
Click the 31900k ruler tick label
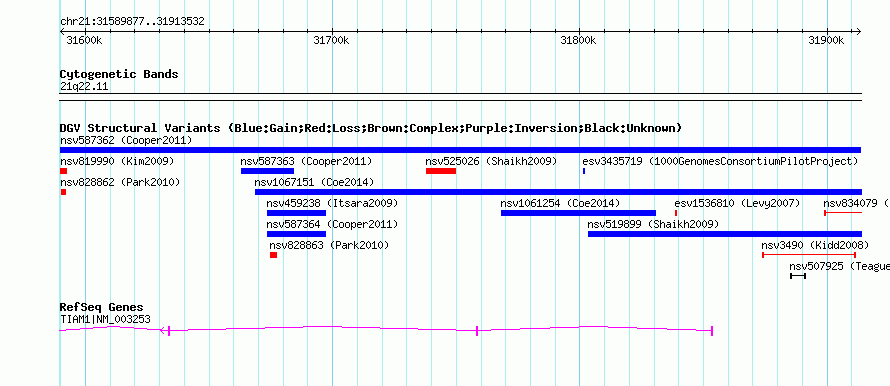(x=826, y=40)
